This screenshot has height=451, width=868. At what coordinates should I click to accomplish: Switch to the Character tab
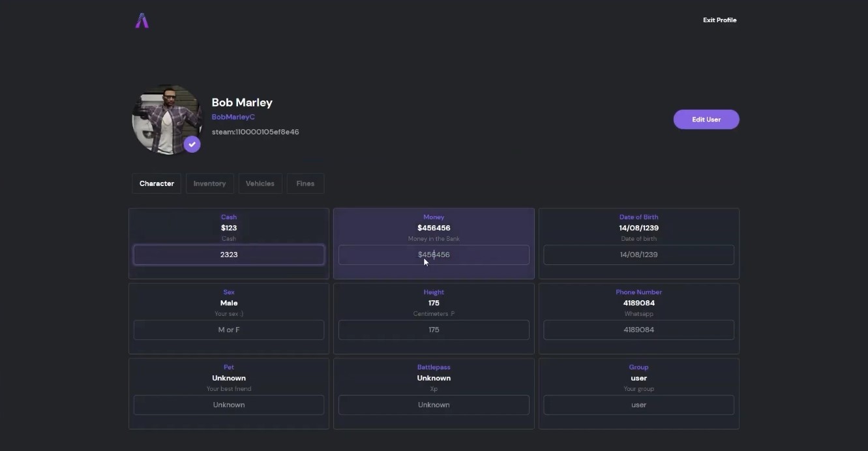click(x=157, y=183)
